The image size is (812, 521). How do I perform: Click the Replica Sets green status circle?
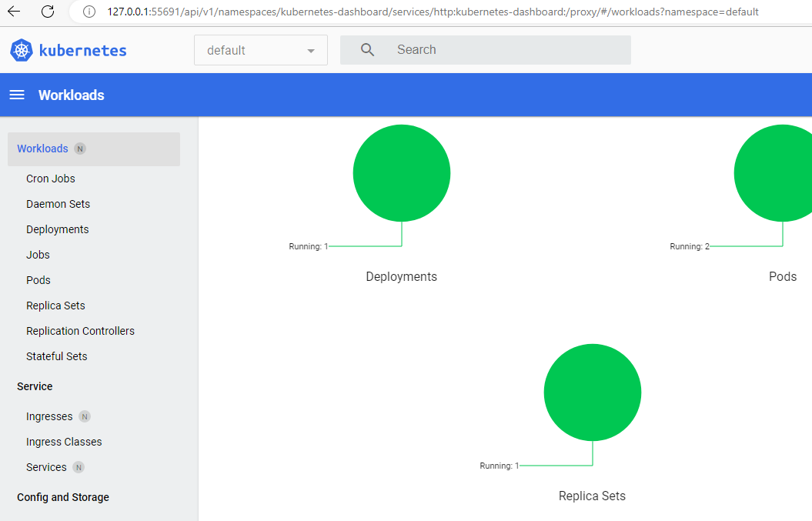coord(593,392)
